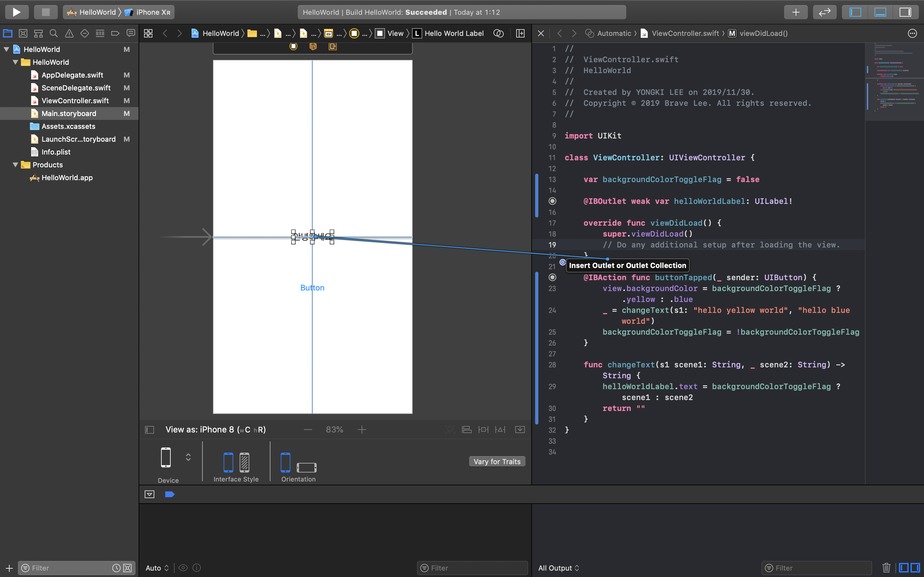Viewport: 924px width, 577px height.
Task: Select ViewController.swift in project navigator
Action: [75, 101]
